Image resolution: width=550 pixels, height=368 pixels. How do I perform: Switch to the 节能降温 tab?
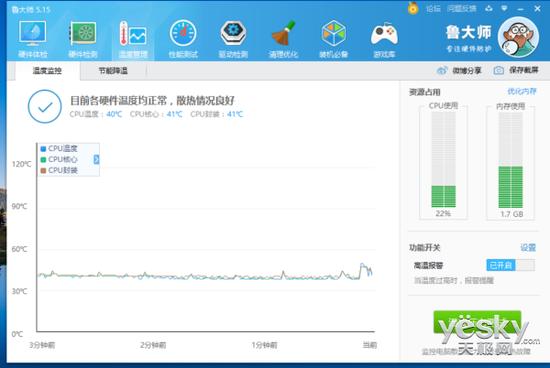tap(113, 71)
